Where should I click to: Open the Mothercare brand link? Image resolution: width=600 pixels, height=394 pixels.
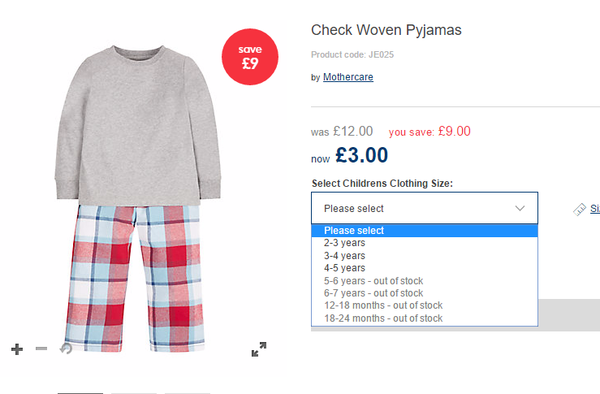tap(348, 77)
